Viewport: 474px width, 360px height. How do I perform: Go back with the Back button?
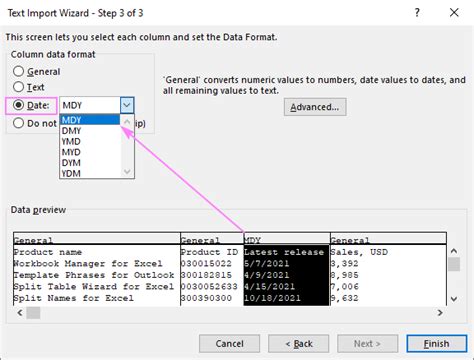299,344
